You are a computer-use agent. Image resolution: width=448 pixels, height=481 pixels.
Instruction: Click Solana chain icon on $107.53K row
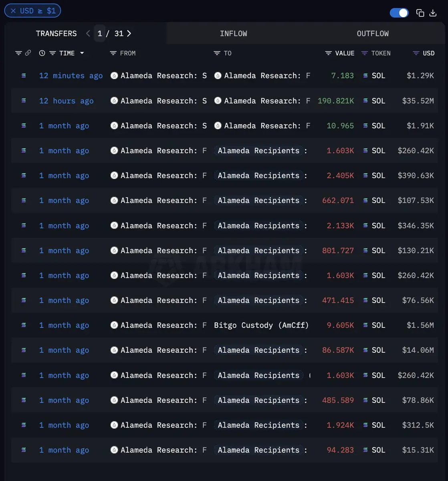[24, 200]
